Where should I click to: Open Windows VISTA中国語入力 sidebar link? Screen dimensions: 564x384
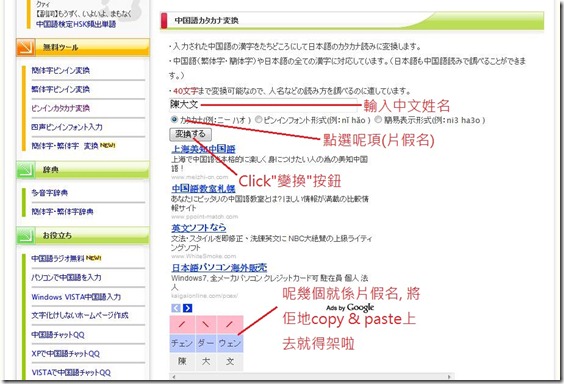coord(76,297)
